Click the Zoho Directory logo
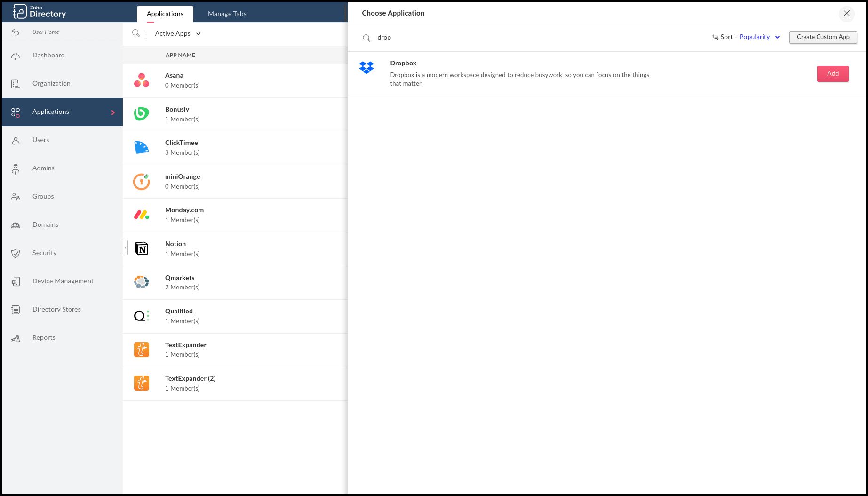The image size is (868, 496). 40,11
